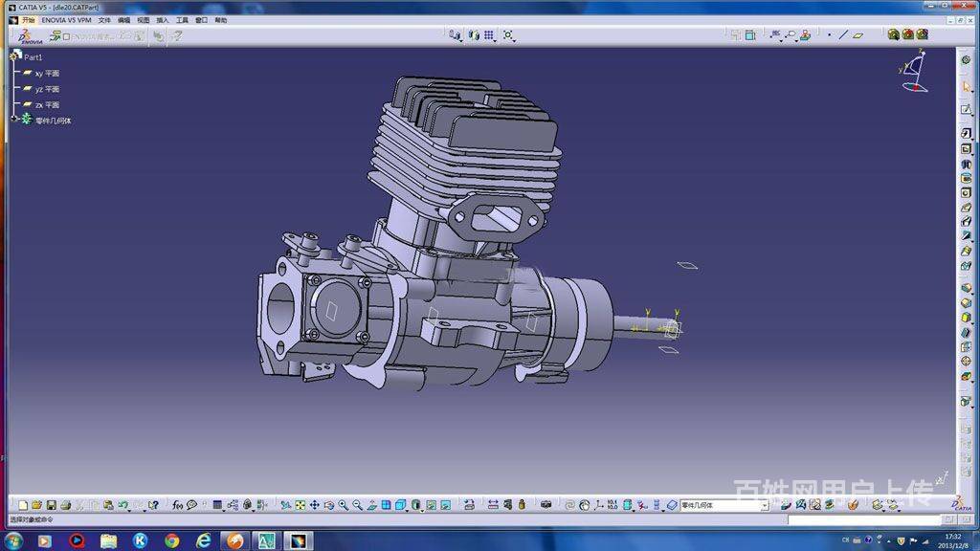Open Internet Explorer from the taskbar

[x=203, y=540]
